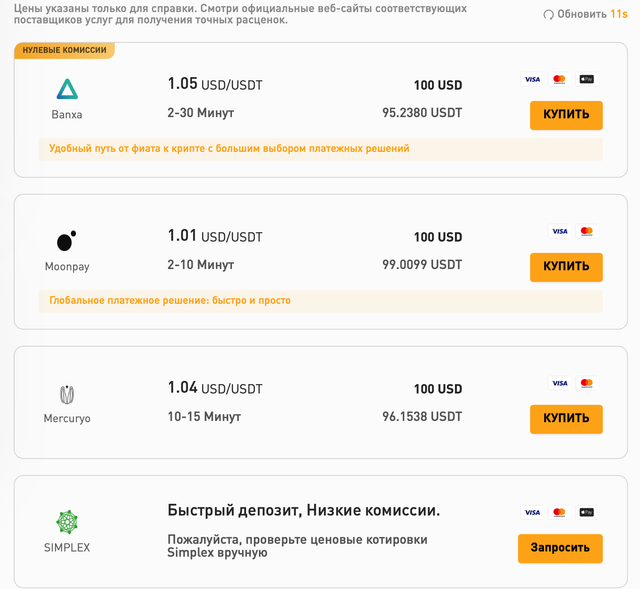Click the НУЛЕВЫЕ КОМИССИИ badge
This screenshot has width=640, height=589.
tap(64, 50)
